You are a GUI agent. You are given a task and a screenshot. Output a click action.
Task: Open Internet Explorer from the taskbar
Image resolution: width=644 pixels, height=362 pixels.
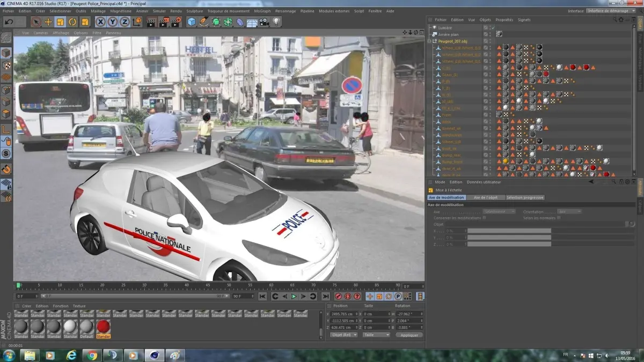pyautogui.click(x=71, y=355)
